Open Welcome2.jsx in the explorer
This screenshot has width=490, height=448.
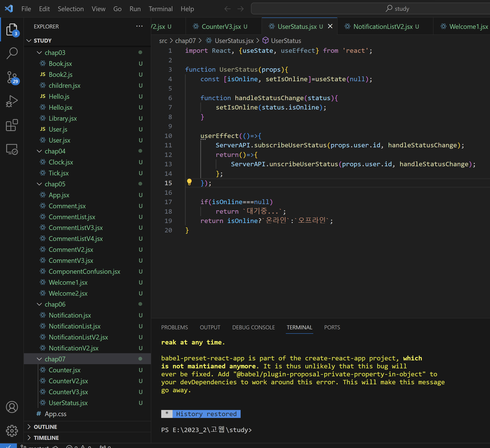click(88, 293)
